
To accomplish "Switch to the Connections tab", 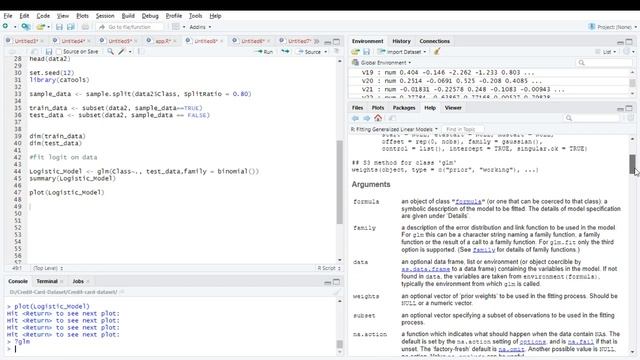I will (434, 41).
